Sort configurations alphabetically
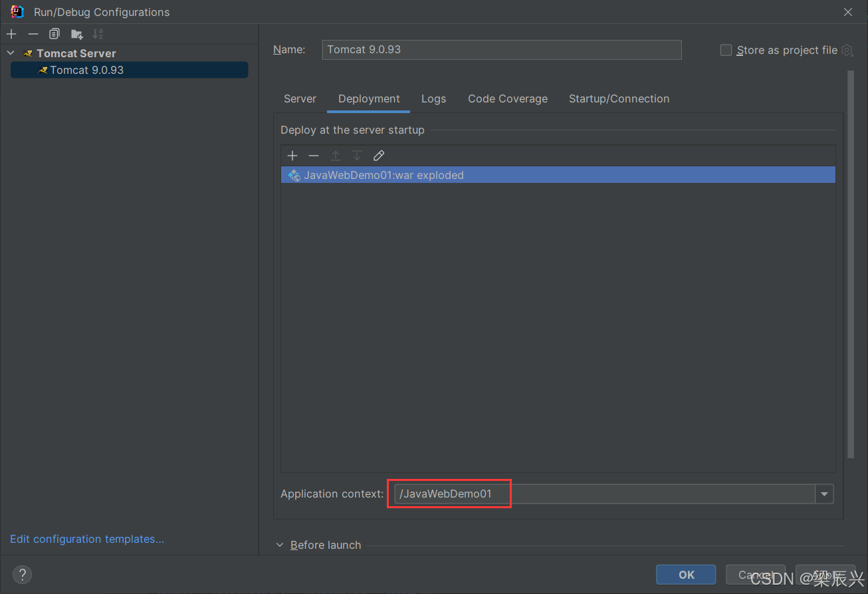The image size is (868, 594). click(x=98, y=34)
